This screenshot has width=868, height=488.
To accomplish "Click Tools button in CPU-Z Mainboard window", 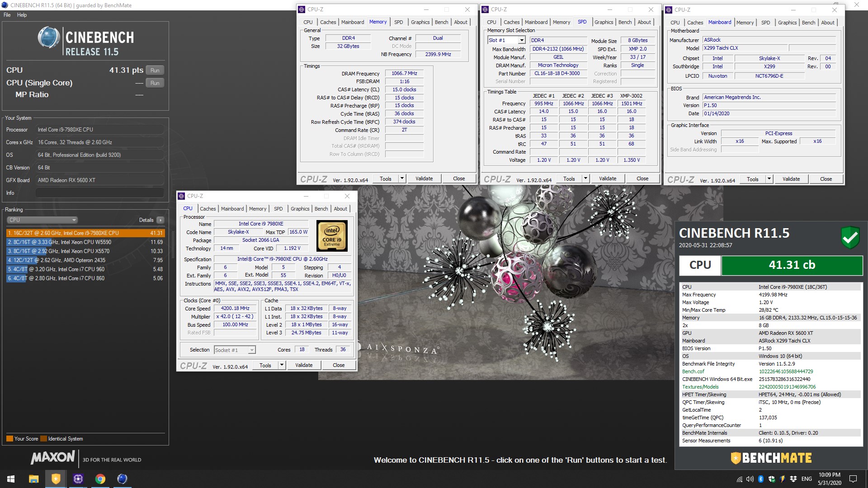I will [753, 179].
